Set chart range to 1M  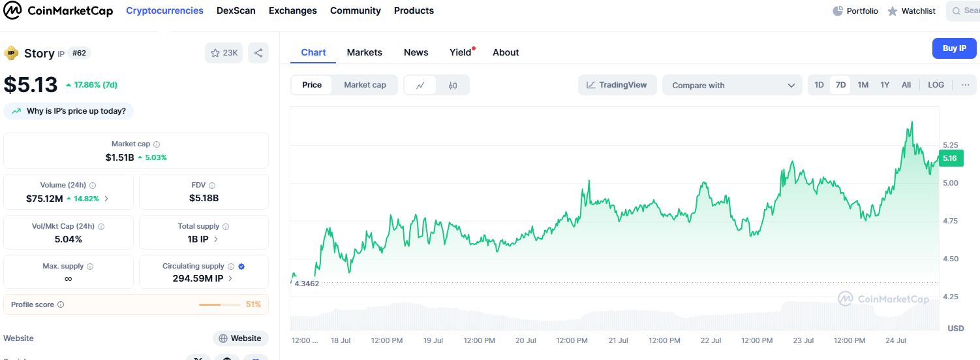(863, 85)
